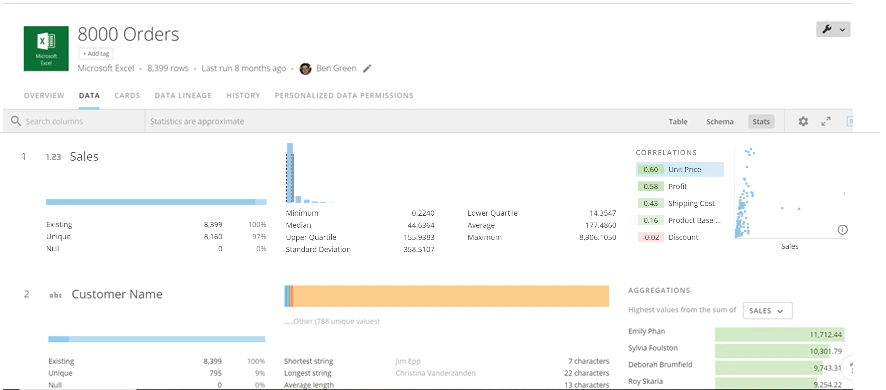Viewport: 886px width, 390px height.
Task: Click the info icon on Sales scatter plot
Action: pos(842,229)
